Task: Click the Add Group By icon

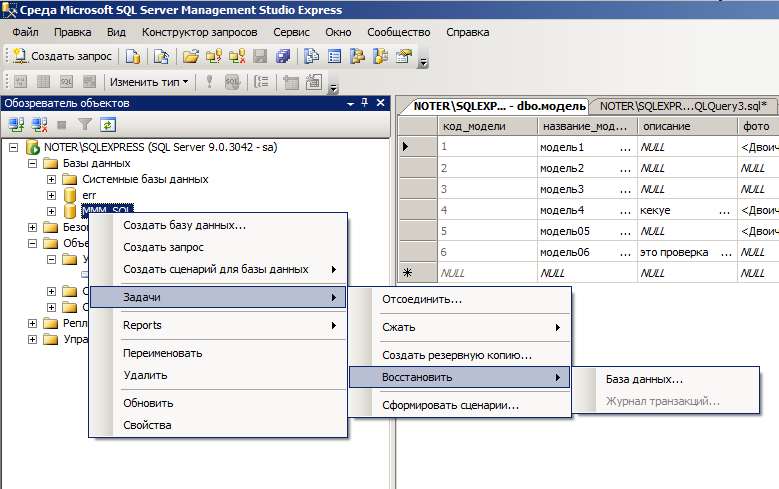Action: point(261,82)
